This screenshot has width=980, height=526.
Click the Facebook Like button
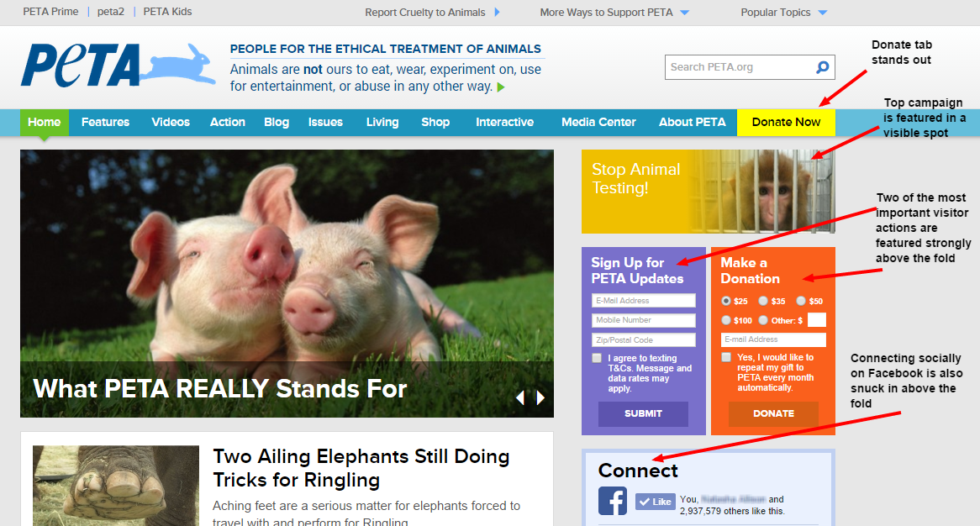tap(655, 501)
